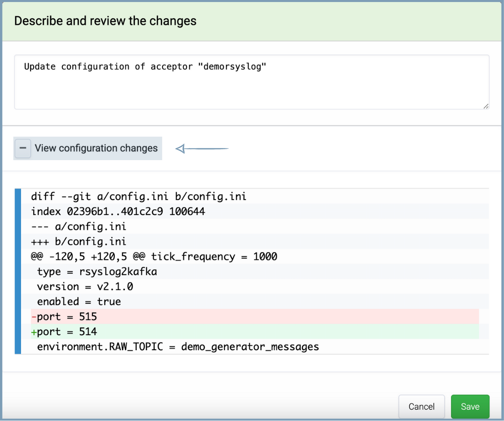
Task: Click the "--- a/config.ini" line
Action: point(79,226)
